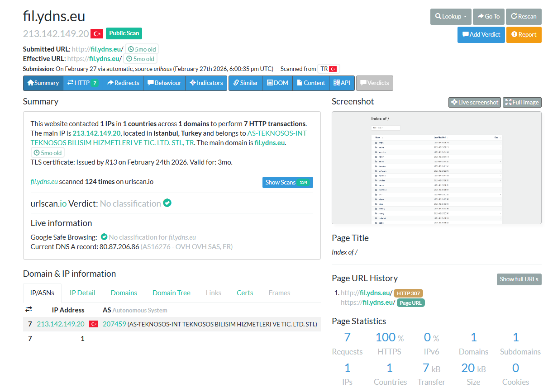Click the Turkey flag in the IP/ASNs row
Screen dimensions: 548x392
click(94, 324)
